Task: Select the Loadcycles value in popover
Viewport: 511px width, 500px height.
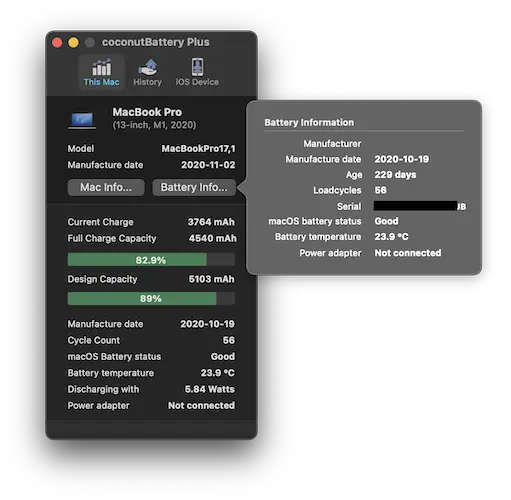Action: [x=381, y=190]
